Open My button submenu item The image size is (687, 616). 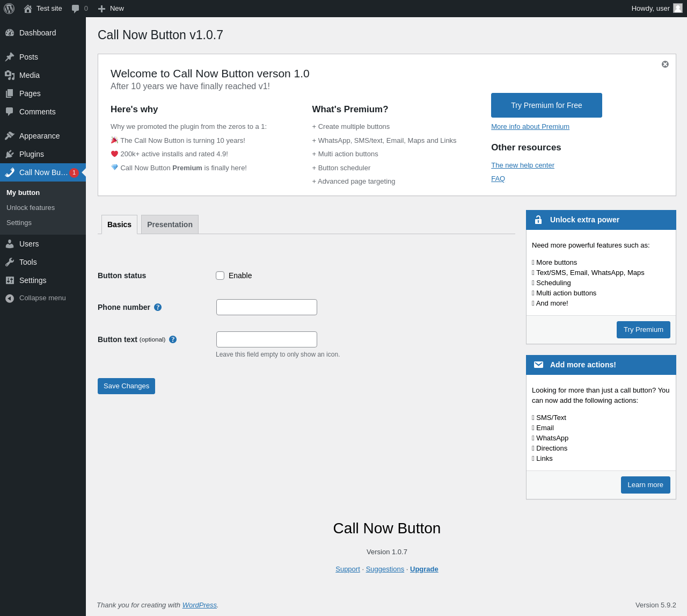(23, 193)
